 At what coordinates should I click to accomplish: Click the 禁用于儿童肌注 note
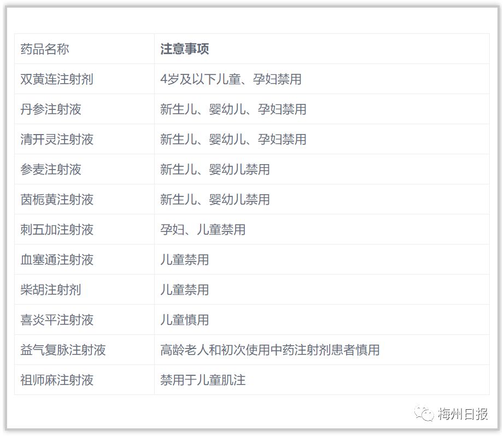(x=203, y=380)
